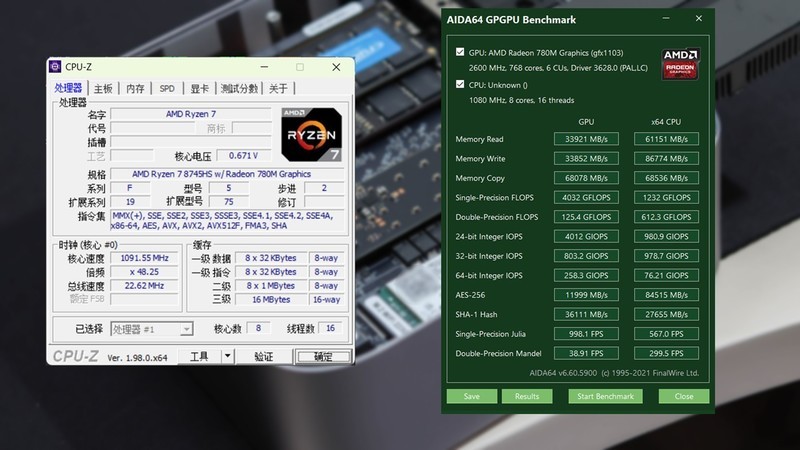Image resolution: width=800 pixels, height=450 pixels.
Task: Click the 核心数 value 8
Action: (258, 328)
